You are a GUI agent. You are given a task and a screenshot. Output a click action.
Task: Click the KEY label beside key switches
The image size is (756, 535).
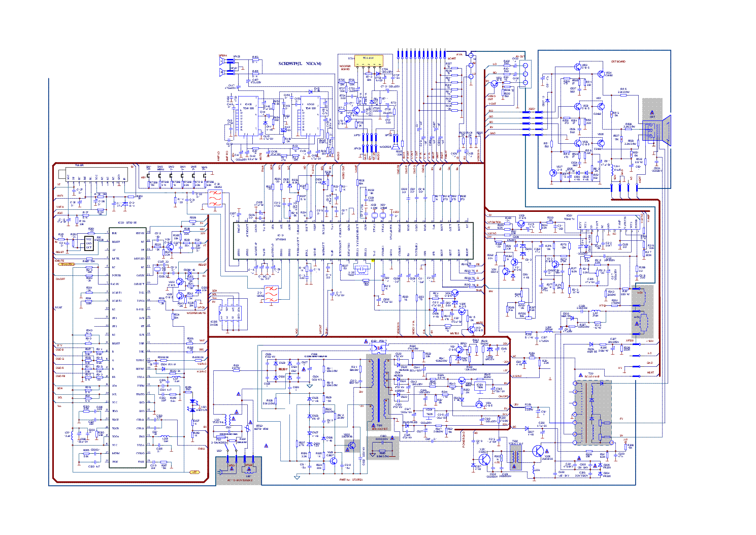(x=143, y=177)
